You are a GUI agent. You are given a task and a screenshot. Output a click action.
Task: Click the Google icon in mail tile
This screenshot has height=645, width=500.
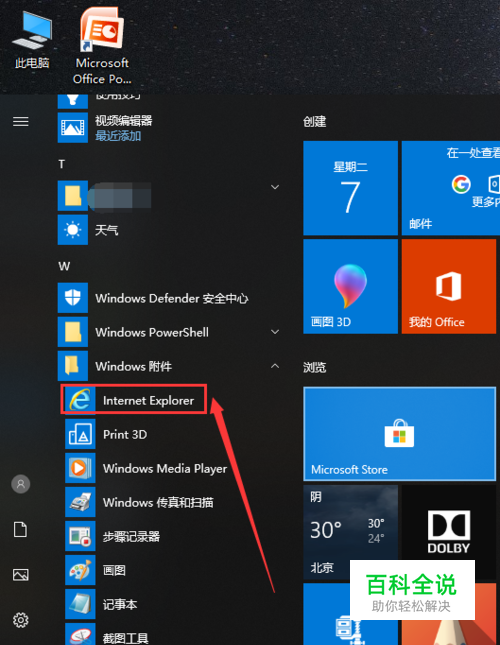(x=461, y=184)
